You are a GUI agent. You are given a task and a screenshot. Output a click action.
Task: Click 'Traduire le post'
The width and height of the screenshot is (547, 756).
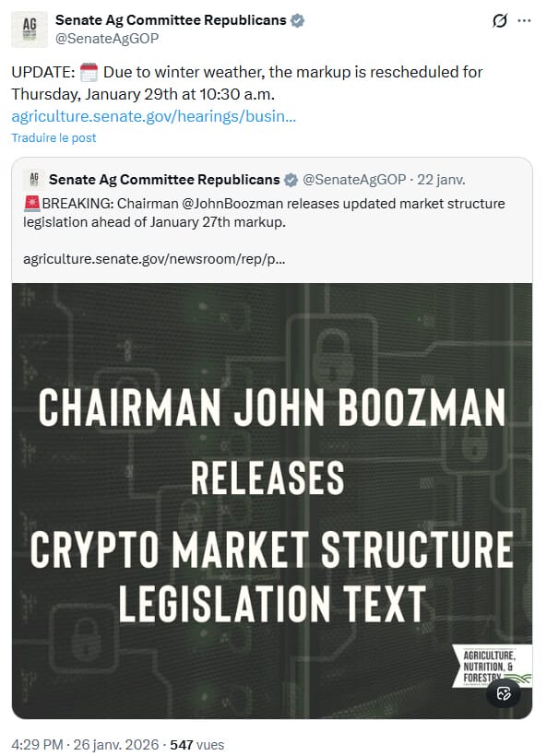pos(53,137)
